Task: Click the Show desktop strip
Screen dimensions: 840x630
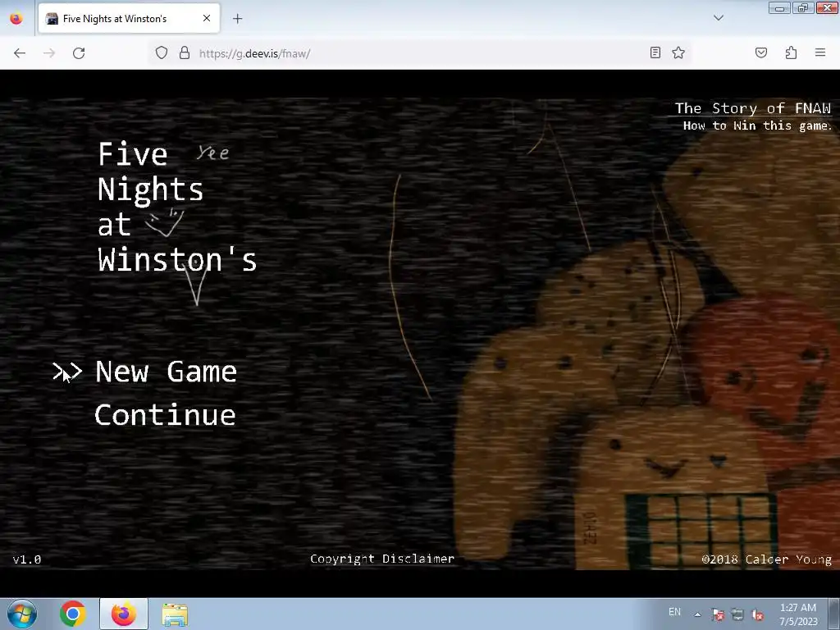Action: (x=834, y=614)
